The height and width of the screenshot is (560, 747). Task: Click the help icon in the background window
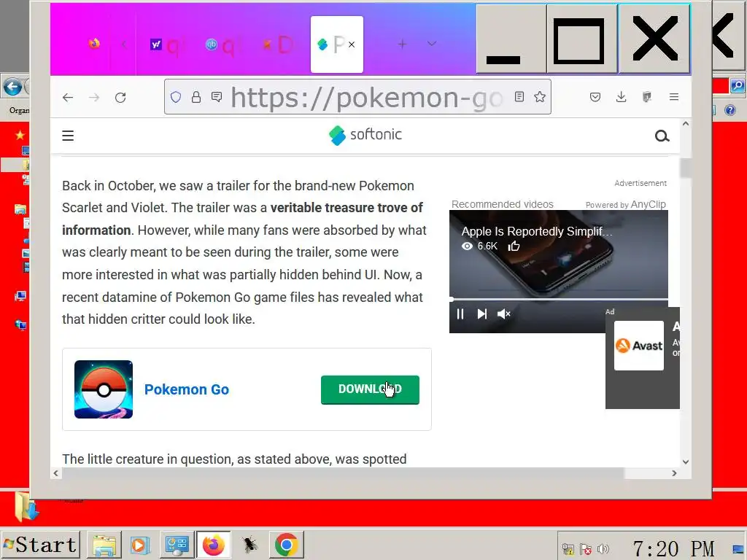[729, 111]
